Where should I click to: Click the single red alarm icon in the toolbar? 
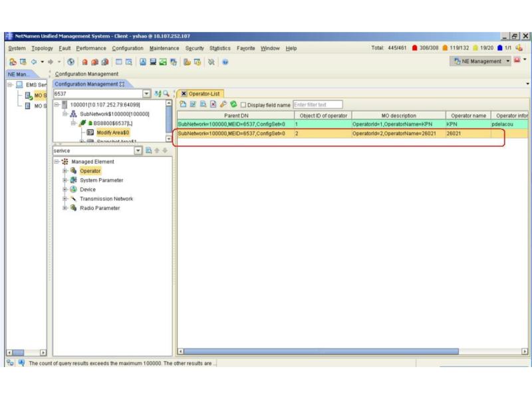pos(85,62)
